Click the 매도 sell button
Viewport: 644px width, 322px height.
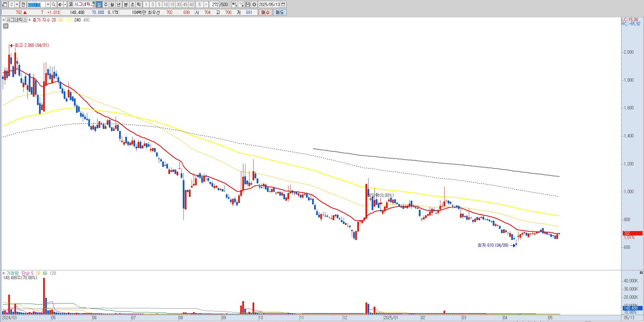(280, 12)
